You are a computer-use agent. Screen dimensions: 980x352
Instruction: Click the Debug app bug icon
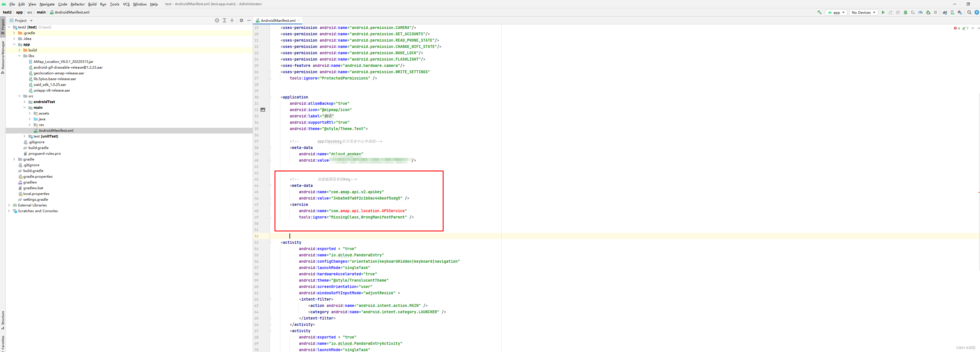(906, 13)
